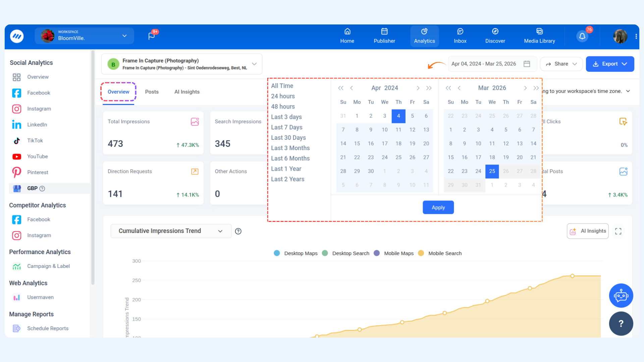
Task: Click the help icon beside Cumulative Impressions Trend
Action: [x=238, y=231]
